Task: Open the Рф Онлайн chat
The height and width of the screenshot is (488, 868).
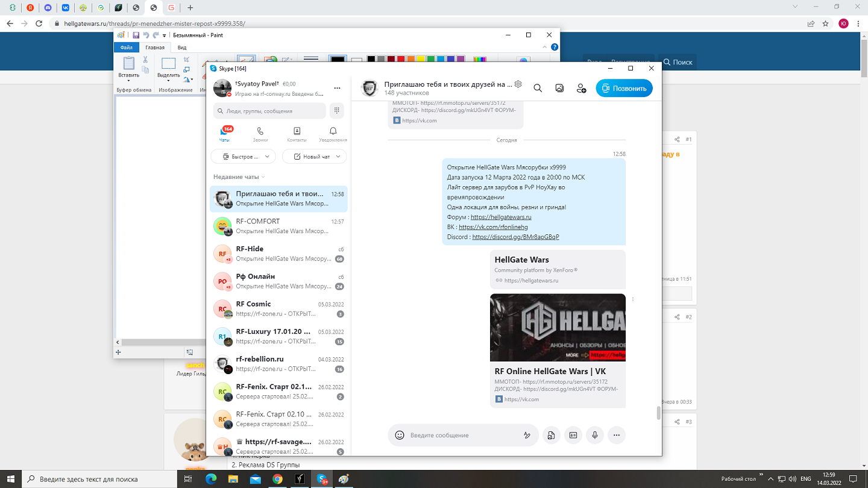Action: pyautogui.click(x=278, y=281)
